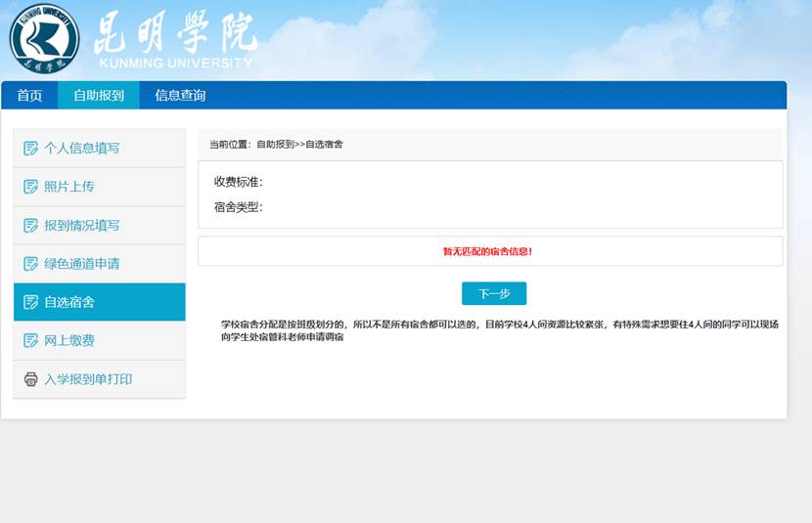Click the edit icon beside 报到情况填写
The image size is (812, 523).
[30, 226]
